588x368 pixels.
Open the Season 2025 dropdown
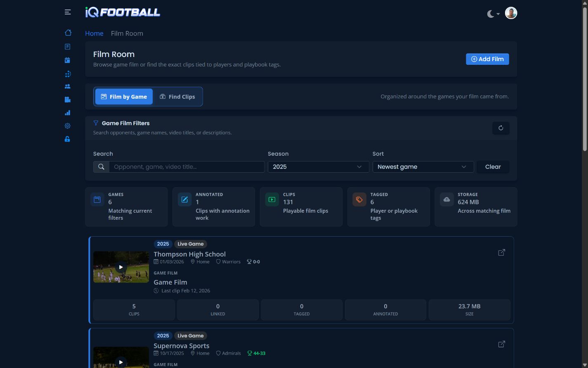coord(318,167)
